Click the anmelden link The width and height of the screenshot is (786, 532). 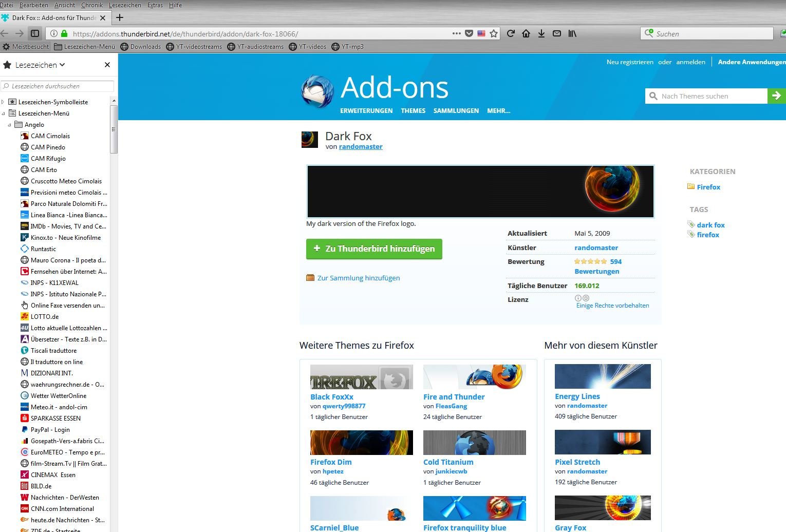pyautogui.click(x=690, y=62)
